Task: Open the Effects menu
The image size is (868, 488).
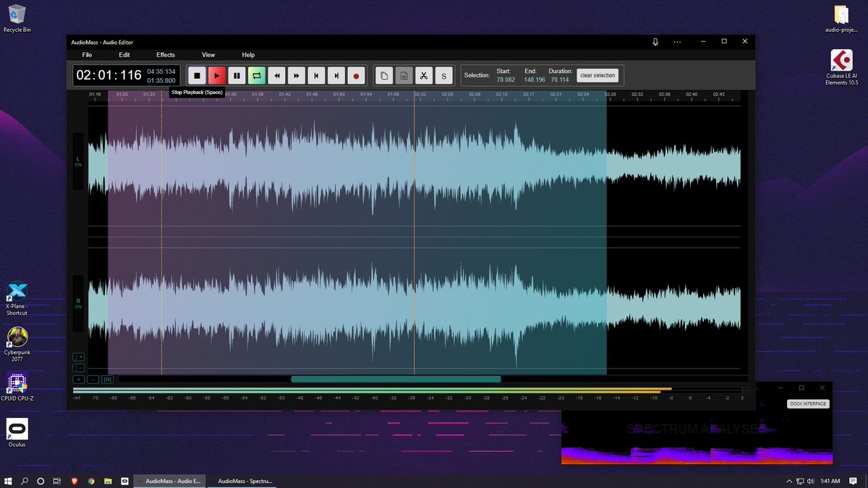Action: (x=166, y=54)
